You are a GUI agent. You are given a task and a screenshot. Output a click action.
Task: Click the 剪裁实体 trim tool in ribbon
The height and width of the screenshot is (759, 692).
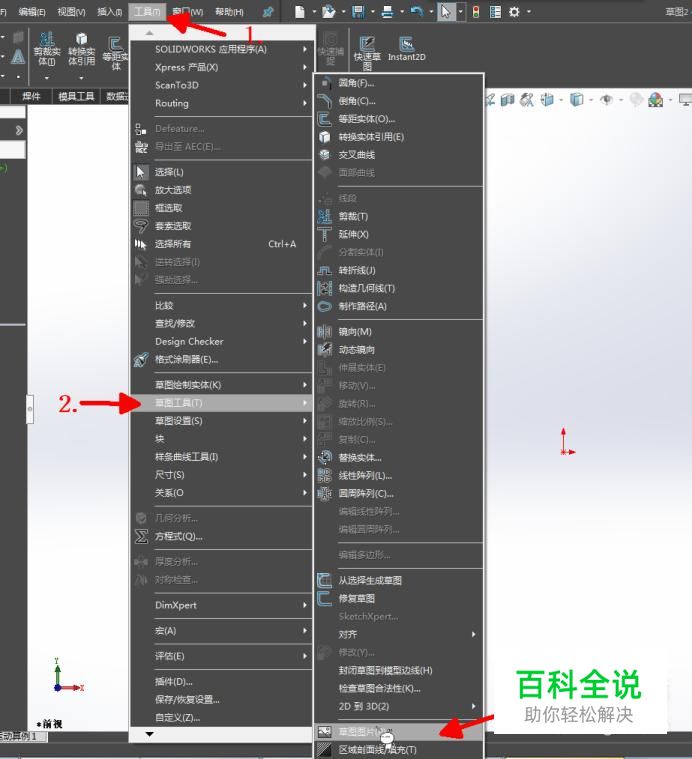point(46,49)
